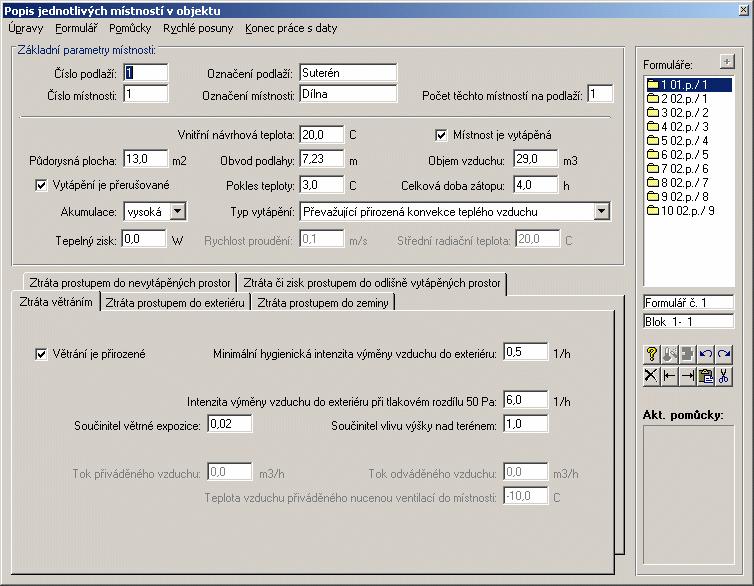Image resolution: width=754 pixels, height=586 pixels.
Task: Open the Akumulace dropdown
Action: 177,211
